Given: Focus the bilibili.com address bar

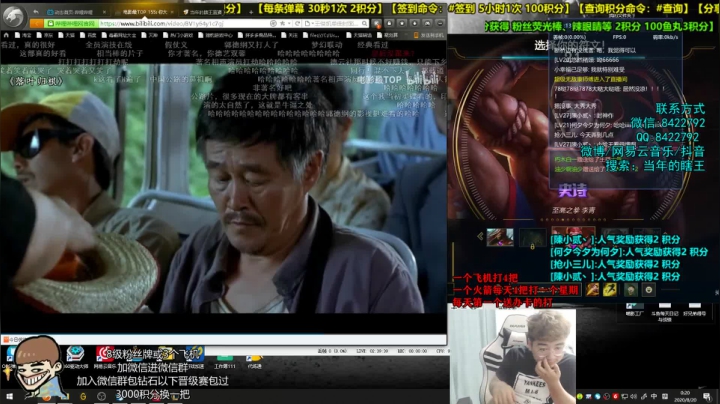Looking at the screenshot, I should 184,23.
